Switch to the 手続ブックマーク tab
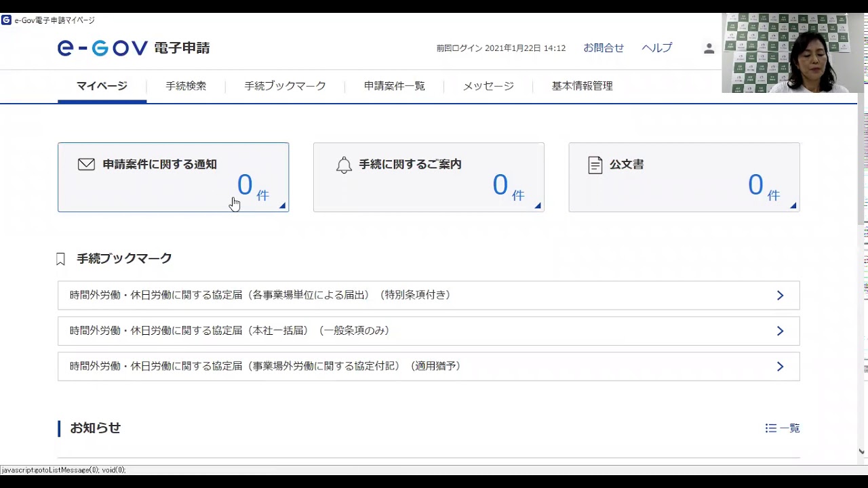The height and width of the screenshot is (488, 868). 285,86
